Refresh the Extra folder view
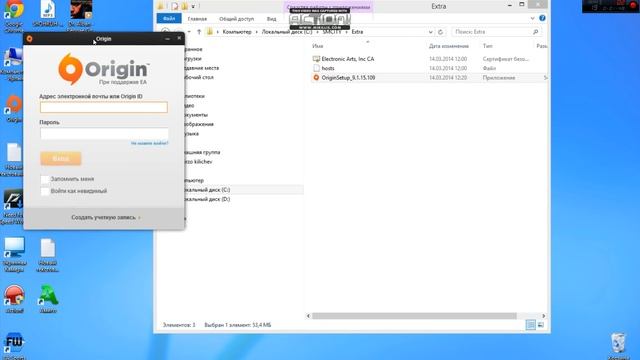 (x=440, y=32)
